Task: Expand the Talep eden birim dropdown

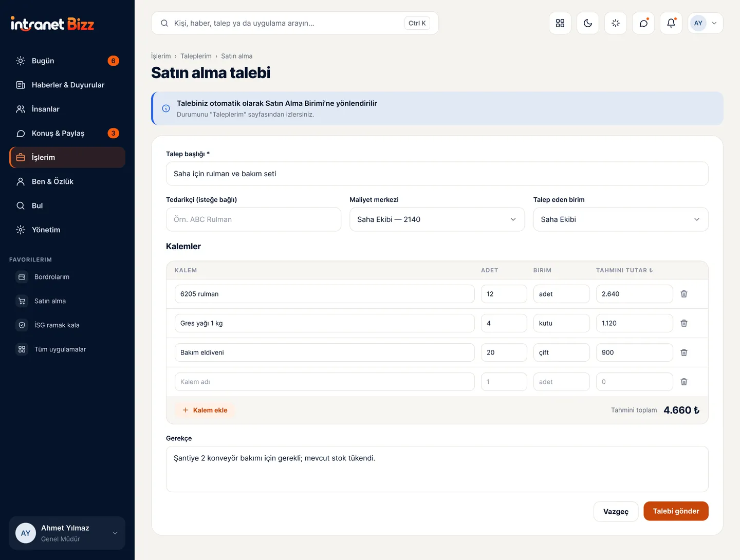Action: (x=621, y=219)
